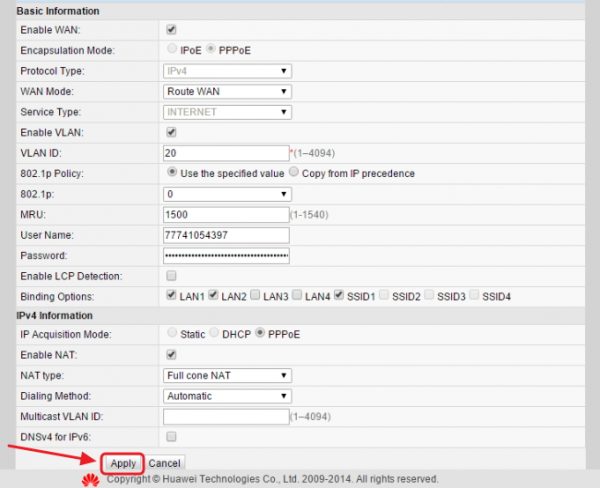
Task: Select Copy from IP precedence policy
Action: coord(293,172)
